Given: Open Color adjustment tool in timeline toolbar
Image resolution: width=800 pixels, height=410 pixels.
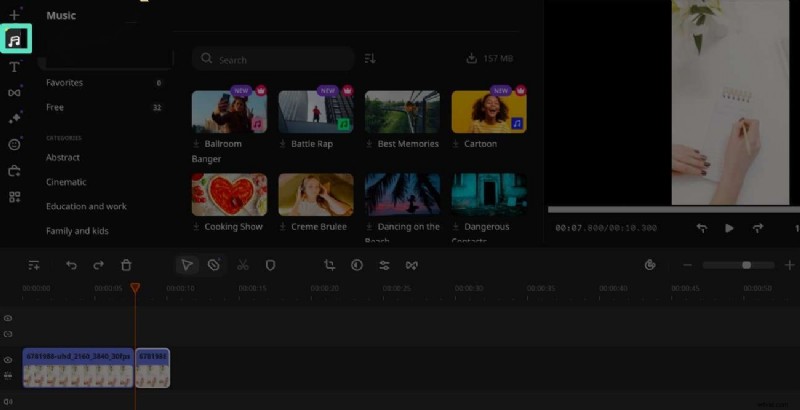Looking at the screenshot, I should point(357,265).
